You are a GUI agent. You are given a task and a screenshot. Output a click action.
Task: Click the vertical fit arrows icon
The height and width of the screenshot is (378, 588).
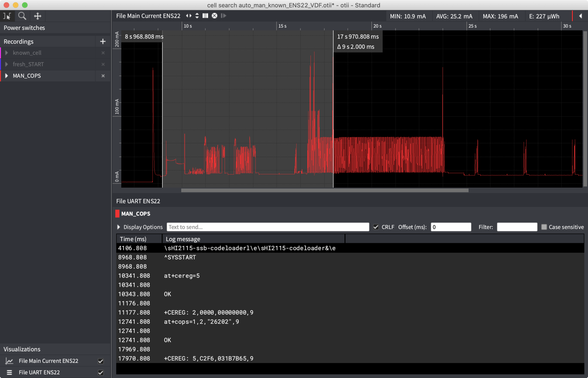coord(197,16)
